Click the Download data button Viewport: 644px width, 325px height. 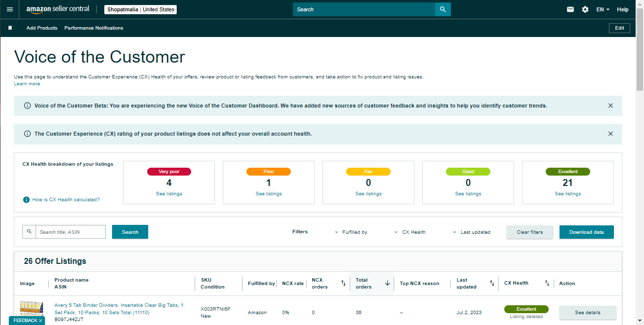(587, 232)
